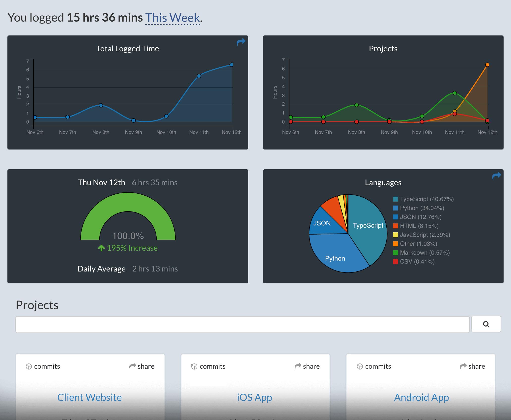Click the 2 hrs 13 mins value
Screen dimensions: 511x420
(x=155, y=269)
